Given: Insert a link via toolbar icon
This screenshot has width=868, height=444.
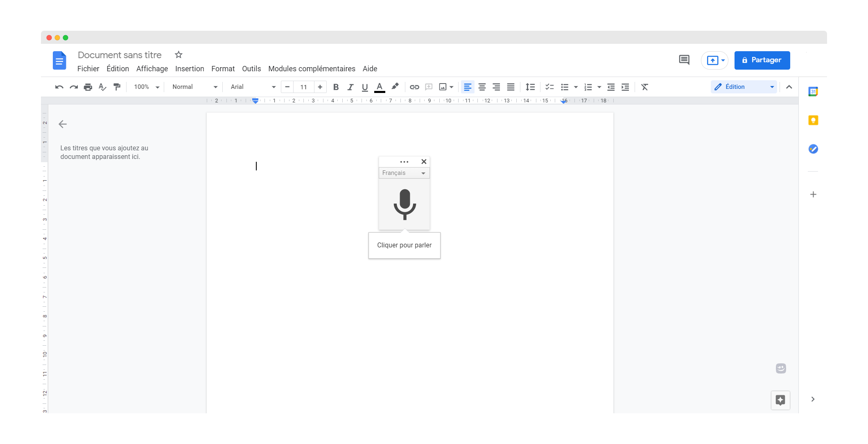Looking at the screenshot, I should [414, 87].
